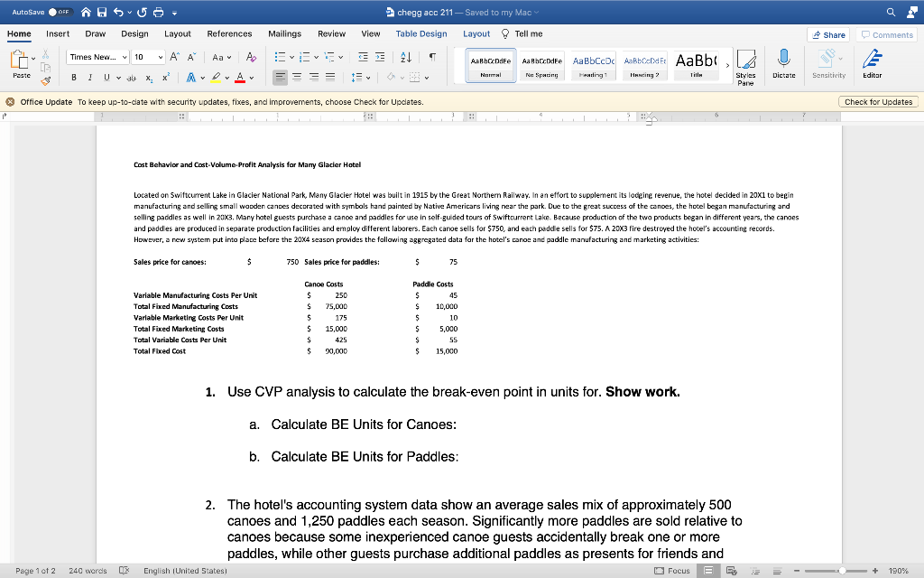The image size is (924, 578).
Task: Increase the paragraph indent
Action: click(380, 57)
